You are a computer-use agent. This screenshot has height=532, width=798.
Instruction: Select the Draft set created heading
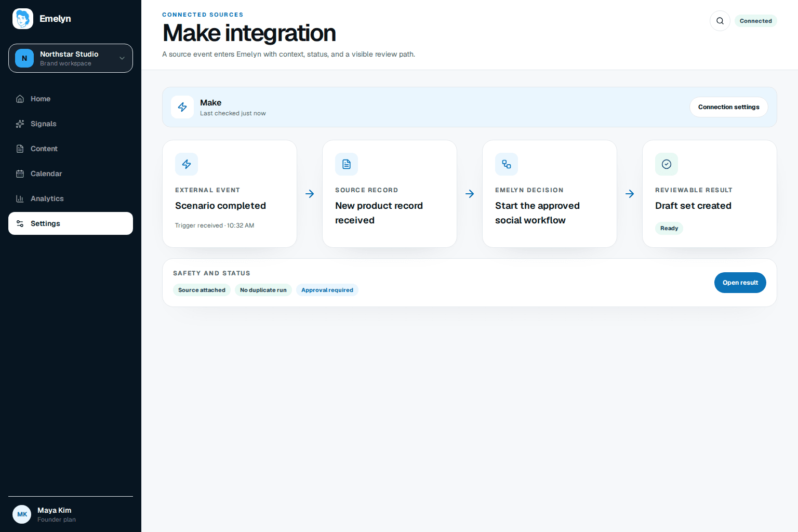693,206
